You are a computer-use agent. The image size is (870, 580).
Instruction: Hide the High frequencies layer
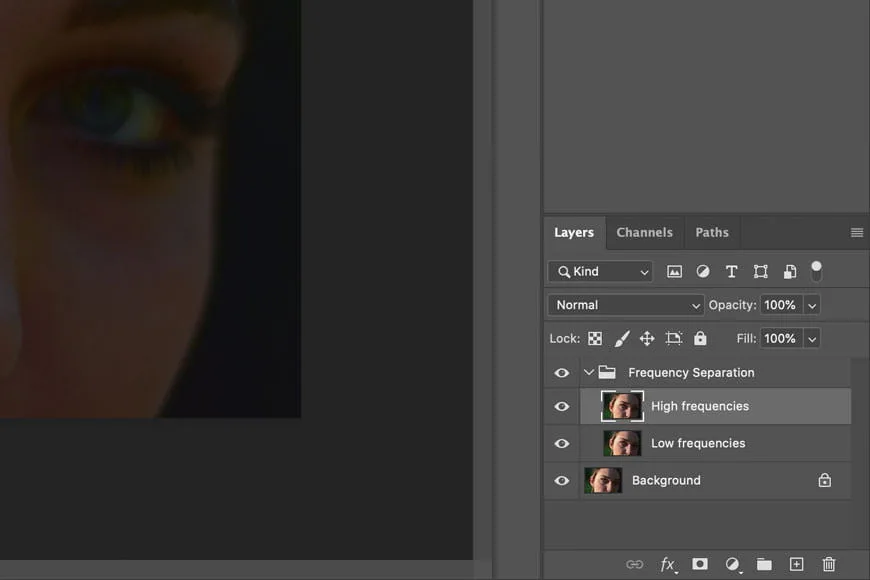pos(562,406)
